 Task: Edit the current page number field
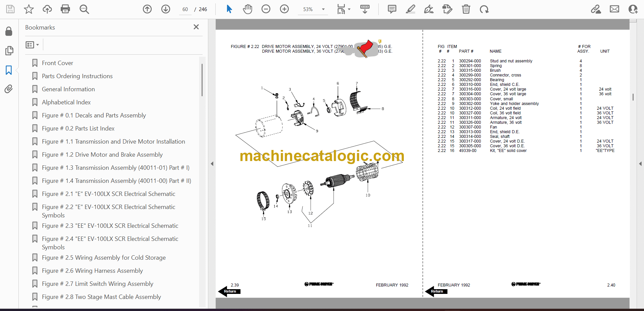pyautogui.click(x=185, y=9)
